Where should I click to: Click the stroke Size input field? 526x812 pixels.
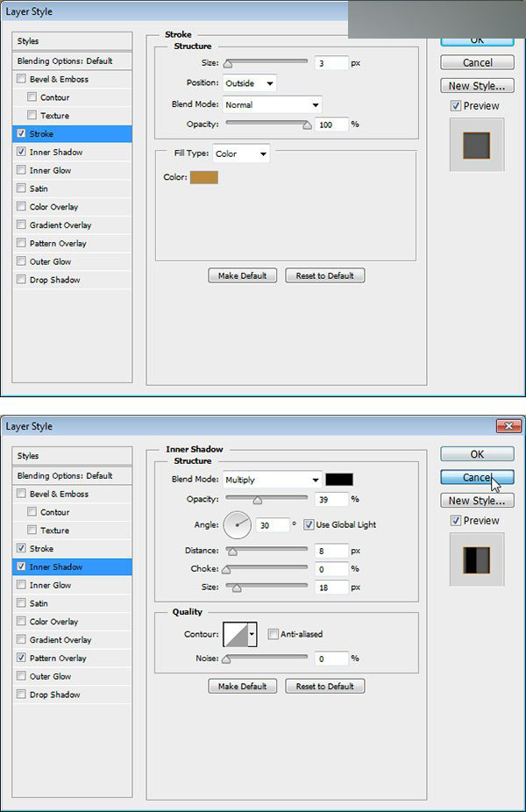pos(331,63)
